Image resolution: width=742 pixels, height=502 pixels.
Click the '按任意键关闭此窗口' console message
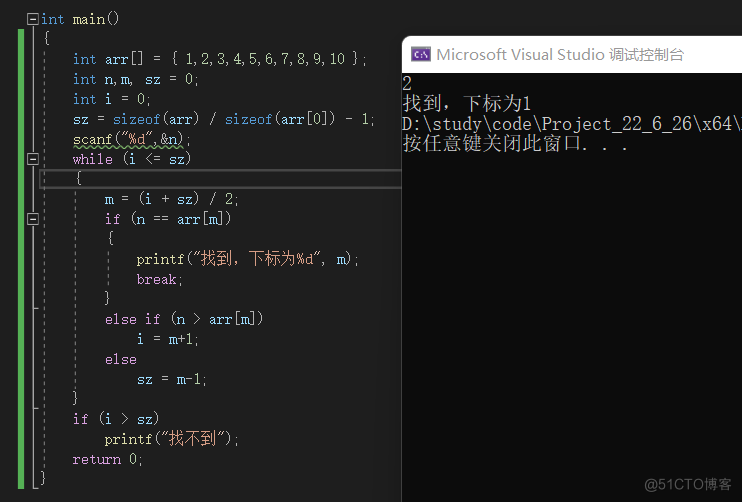(515, 143)
